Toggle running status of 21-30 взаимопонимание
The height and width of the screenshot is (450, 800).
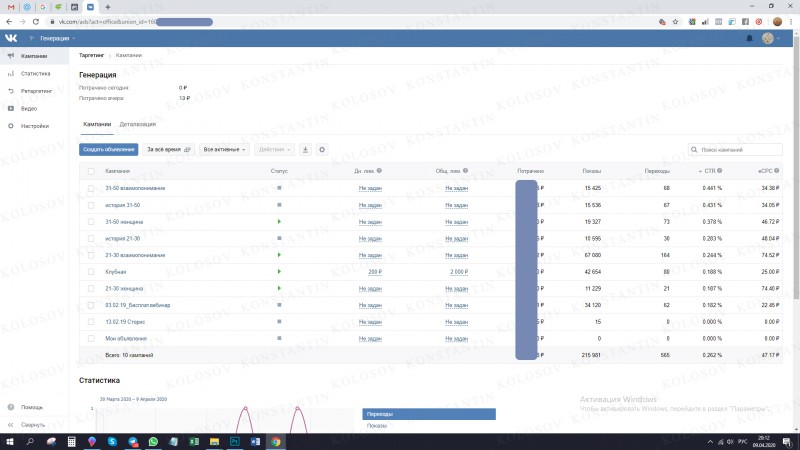(279, 255)
